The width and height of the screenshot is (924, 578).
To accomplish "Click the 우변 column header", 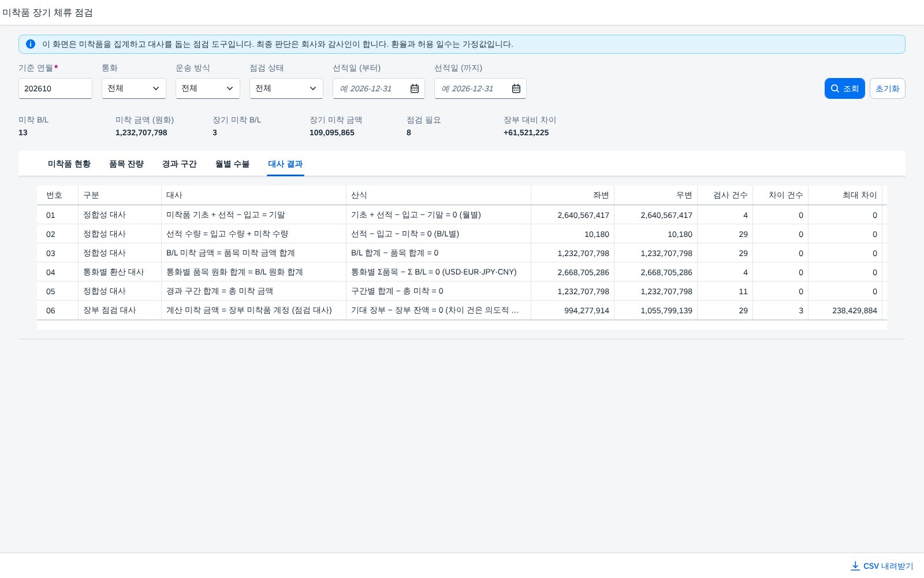I will click(656, 195).
